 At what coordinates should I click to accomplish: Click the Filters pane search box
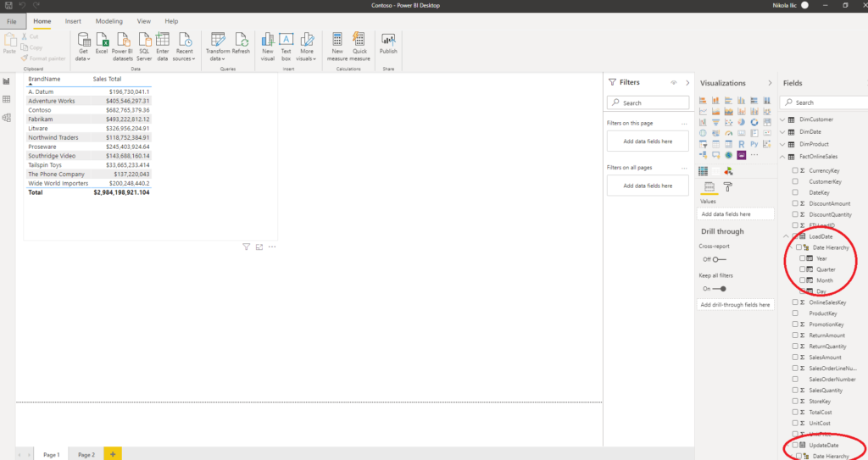(648, 103)
